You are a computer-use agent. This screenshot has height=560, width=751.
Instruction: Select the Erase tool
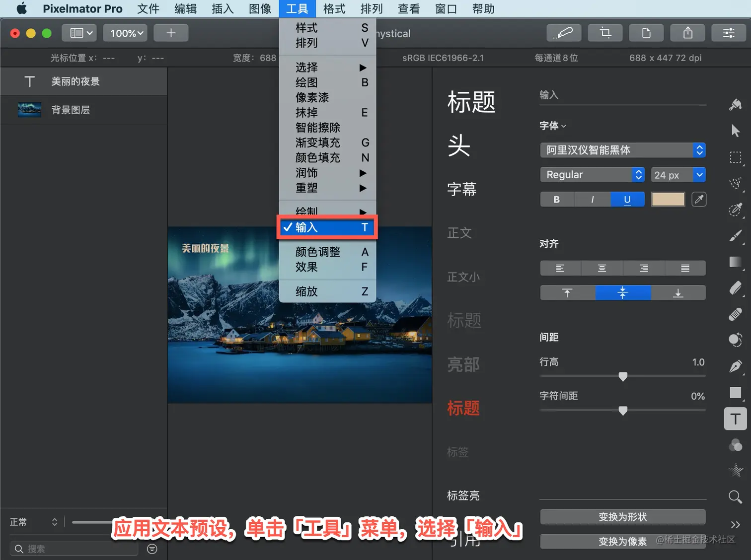point(736,288)
